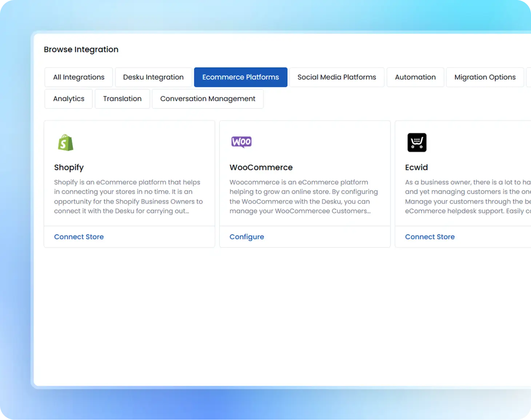Click the WooCommerce card title
The height and width of the screenshot is (420, 531).
[x=261, y=167]
